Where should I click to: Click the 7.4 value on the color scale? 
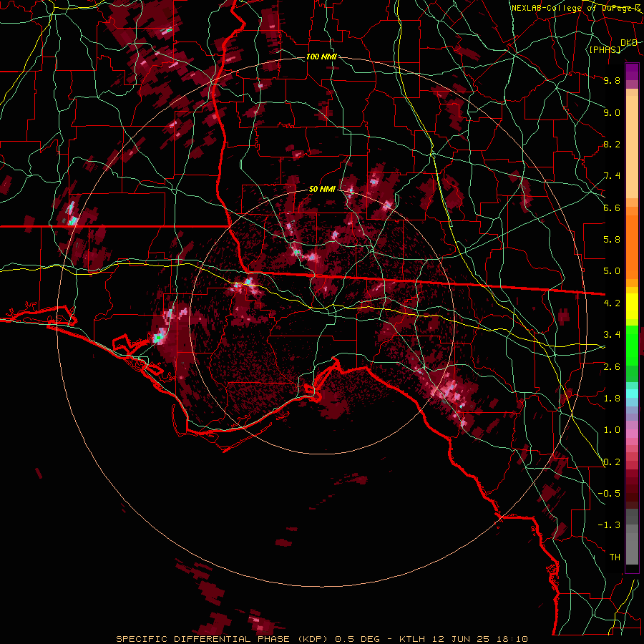[x=612, y=176]
